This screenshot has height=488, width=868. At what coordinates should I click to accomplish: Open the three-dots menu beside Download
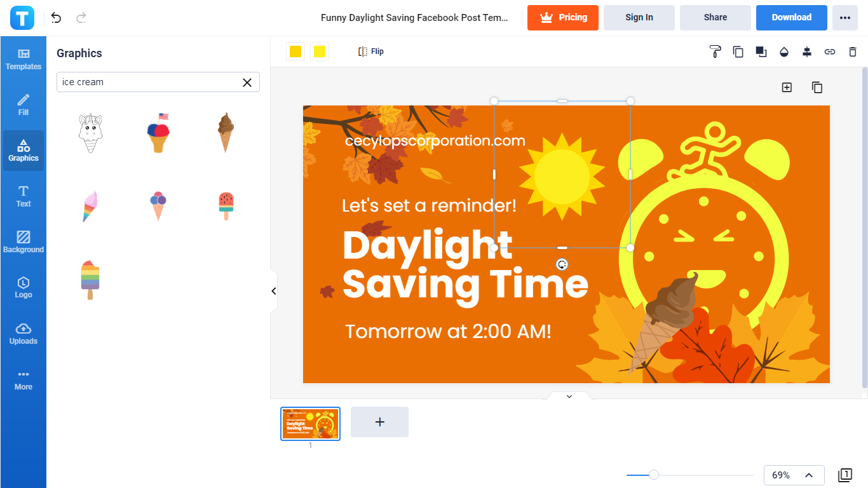(844, 18)
